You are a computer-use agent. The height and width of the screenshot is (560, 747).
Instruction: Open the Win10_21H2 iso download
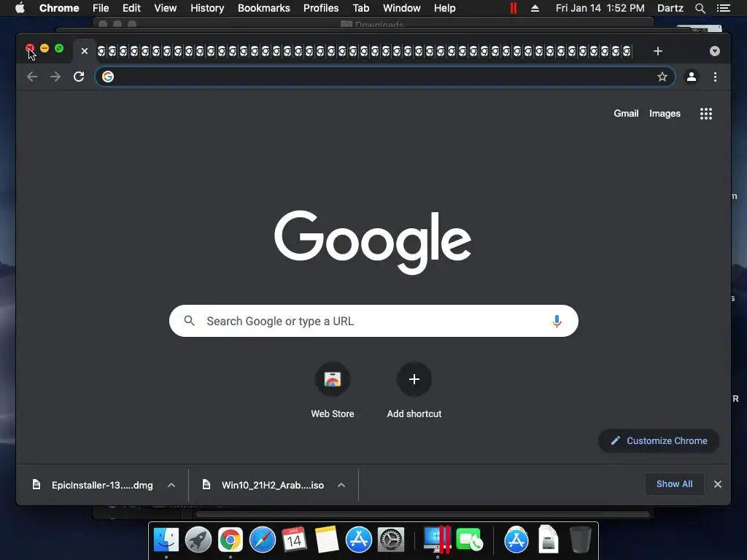point(264,485)
